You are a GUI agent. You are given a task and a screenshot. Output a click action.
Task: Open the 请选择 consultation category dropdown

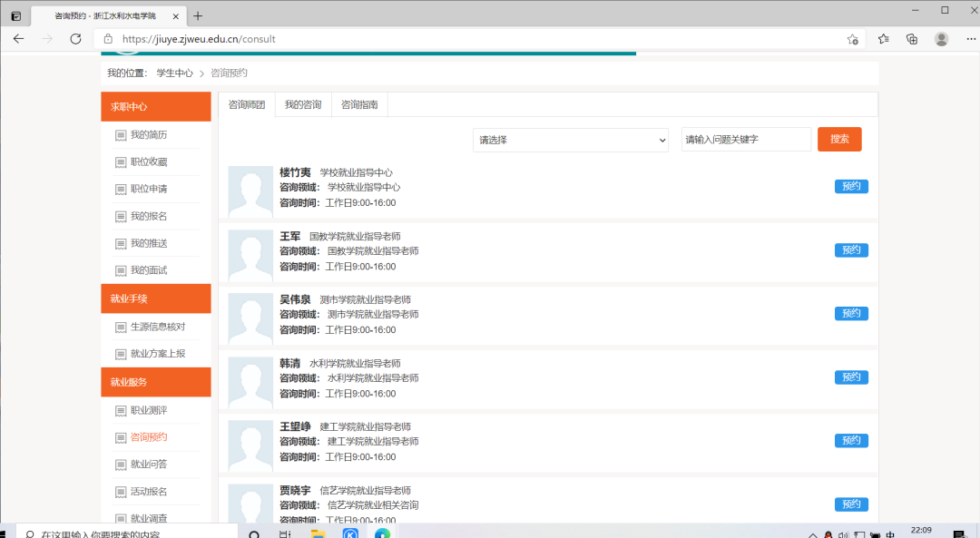tap(571, 140)
